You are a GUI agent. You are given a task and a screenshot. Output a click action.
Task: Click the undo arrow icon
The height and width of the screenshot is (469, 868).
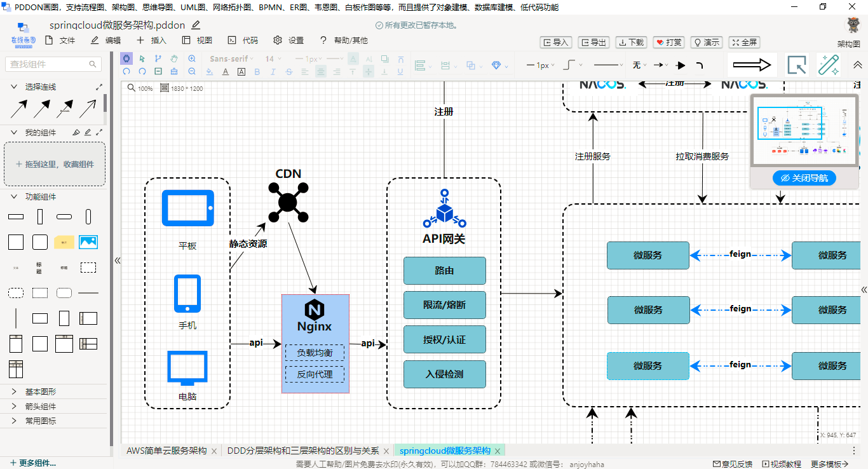pos(127,71)
